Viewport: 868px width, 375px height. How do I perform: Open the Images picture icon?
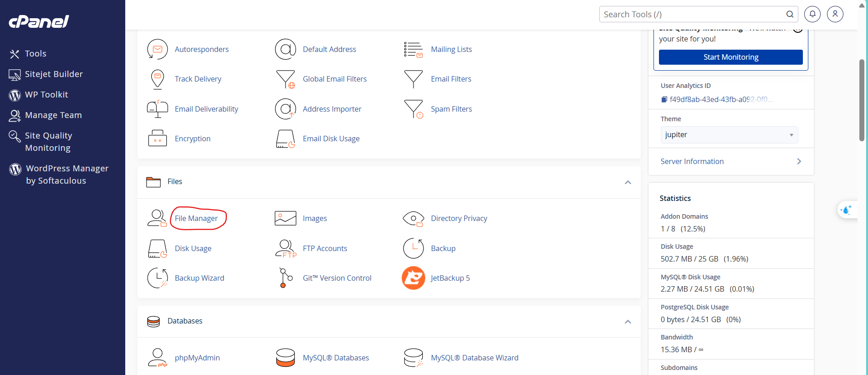[286, 218]
